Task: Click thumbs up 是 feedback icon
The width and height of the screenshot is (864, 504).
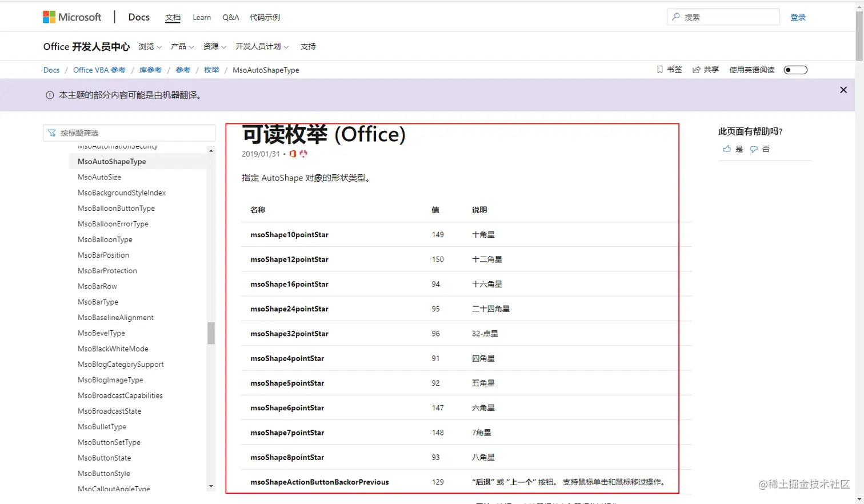Action: click(727, 149)
